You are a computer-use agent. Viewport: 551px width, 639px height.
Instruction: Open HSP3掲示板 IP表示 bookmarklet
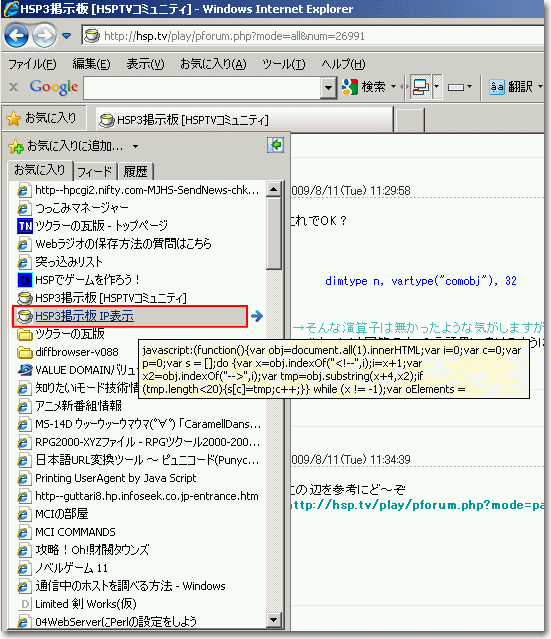(130, 316)
